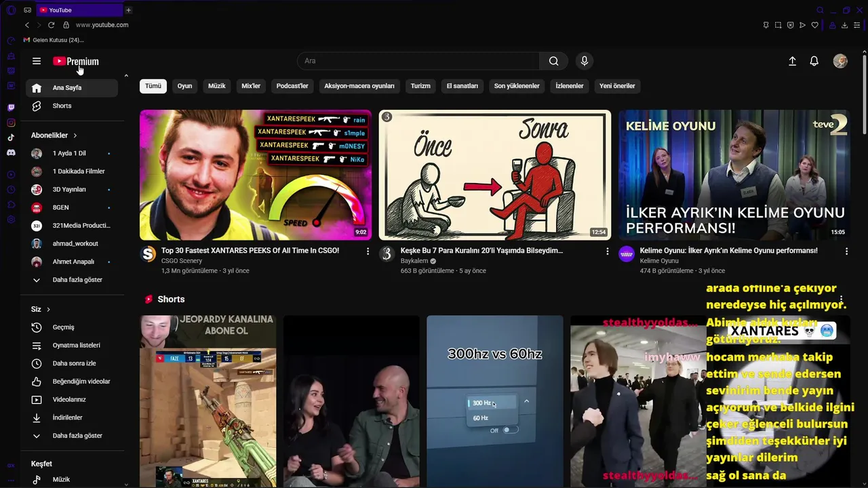Click the Ara search input field

coord(418,61)
